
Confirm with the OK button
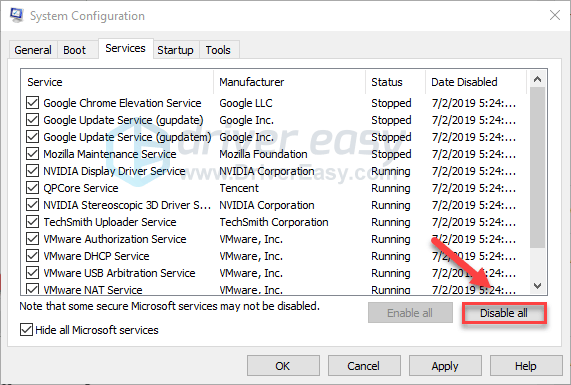click(283, 366)
